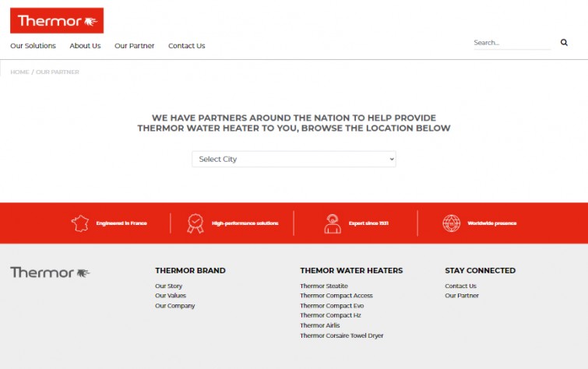Viewport: 588px width, 369px height.
Task: Open the About Us menu
Action: click(85, 46)
